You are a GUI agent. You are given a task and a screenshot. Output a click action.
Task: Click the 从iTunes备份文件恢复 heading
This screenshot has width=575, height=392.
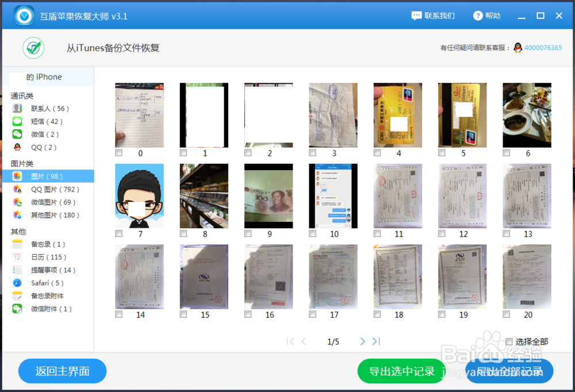113,48
